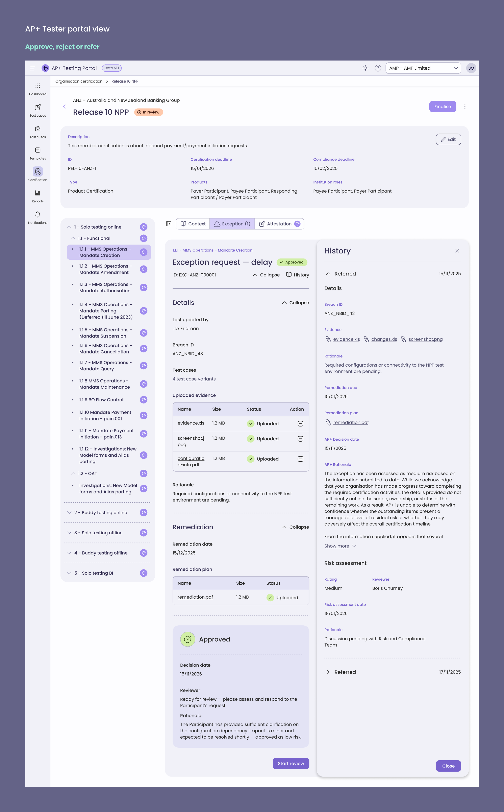Open the Dashboard sidebar icon
This screenshot has height=812, width=504.
(38, 86)
